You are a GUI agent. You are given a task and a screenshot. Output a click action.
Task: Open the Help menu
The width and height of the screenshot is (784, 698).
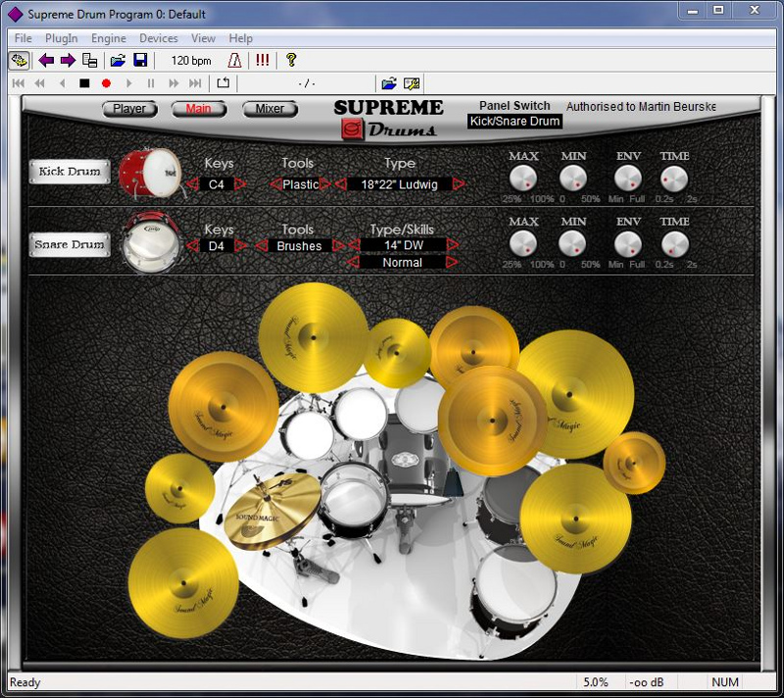240,38
